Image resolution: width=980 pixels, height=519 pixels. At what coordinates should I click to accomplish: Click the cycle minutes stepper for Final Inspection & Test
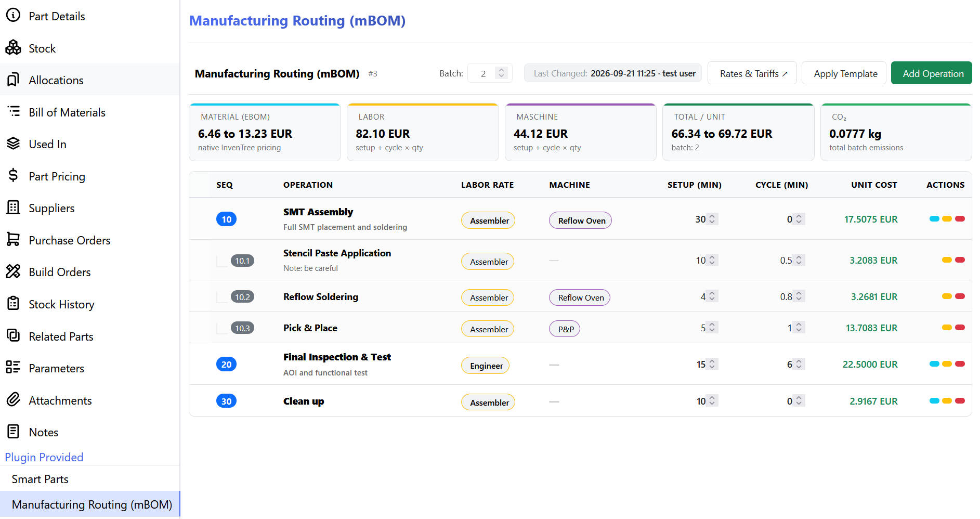(799, 364)
